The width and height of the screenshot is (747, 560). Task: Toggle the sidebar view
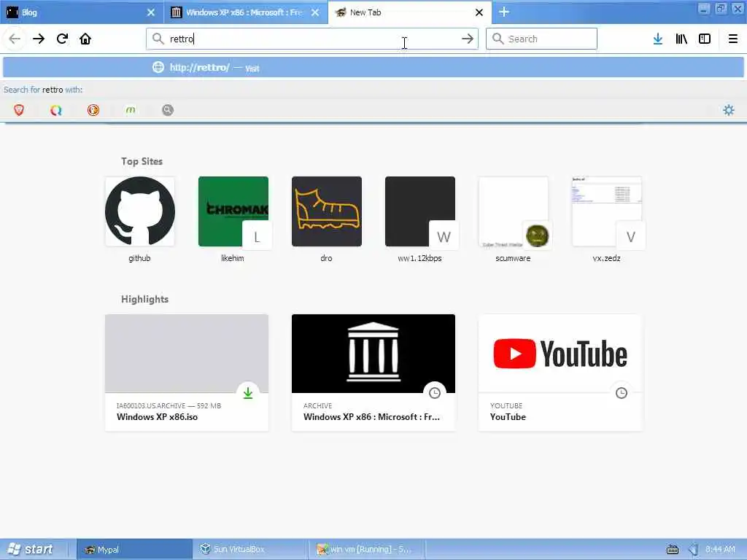tap(705, 39)
